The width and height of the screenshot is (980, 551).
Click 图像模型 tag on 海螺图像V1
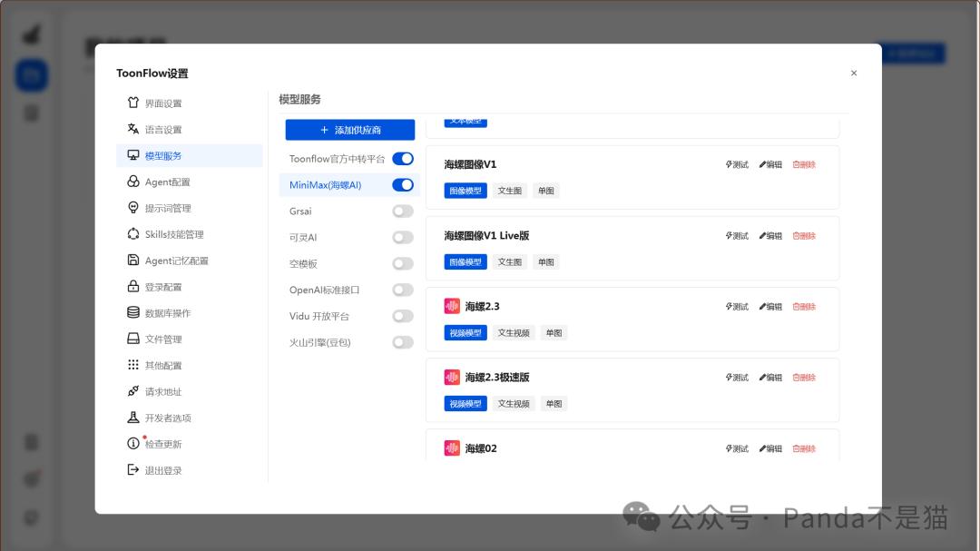click(465, 191)
